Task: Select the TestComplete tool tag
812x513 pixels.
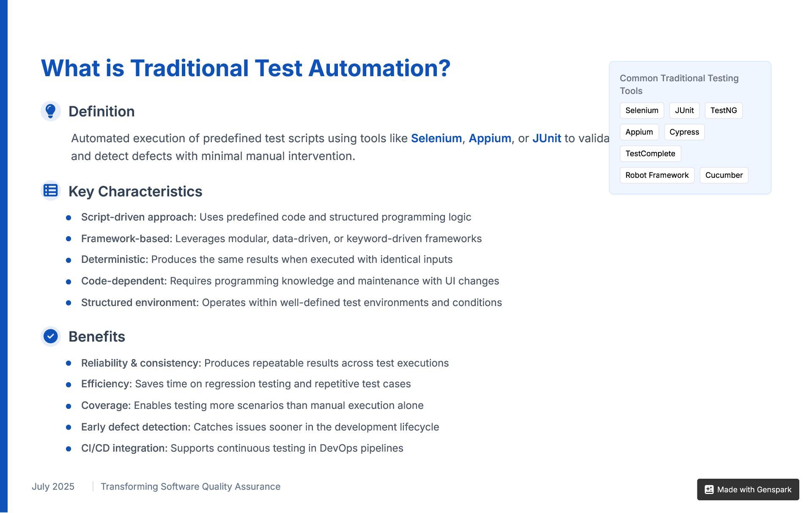Action: [650, 154]
